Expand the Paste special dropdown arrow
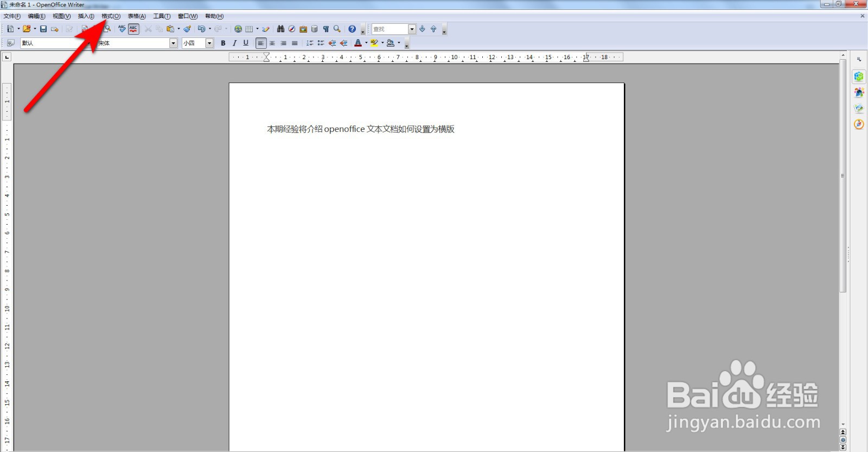This screenshot has height=452, width=868. click(178, 29)
